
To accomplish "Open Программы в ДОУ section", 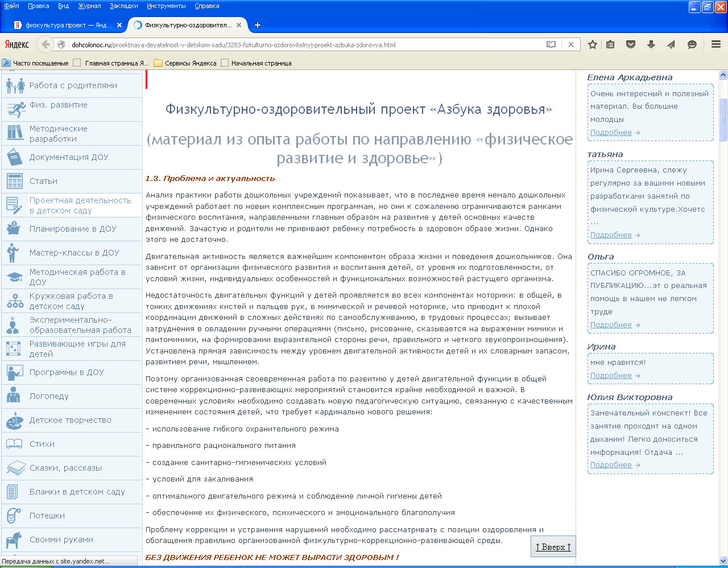I will (x=72, y=372).
